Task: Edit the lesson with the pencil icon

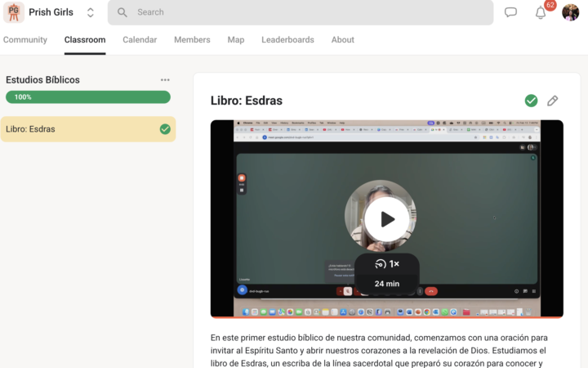Action: coord(553,101)
